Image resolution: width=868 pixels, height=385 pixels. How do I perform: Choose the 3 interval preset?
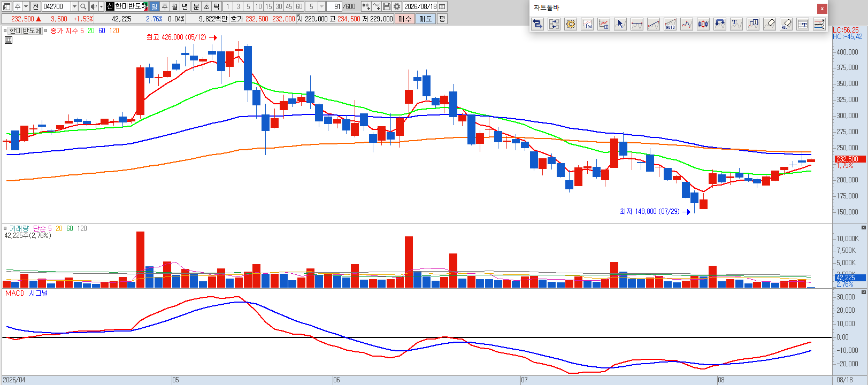238,6
